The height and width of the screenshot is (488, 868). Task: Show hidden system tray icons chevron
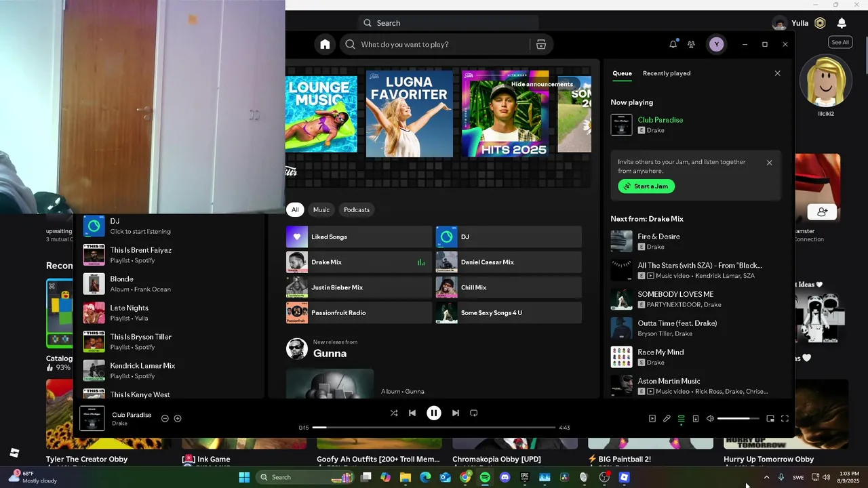click(x=766, y=477)
